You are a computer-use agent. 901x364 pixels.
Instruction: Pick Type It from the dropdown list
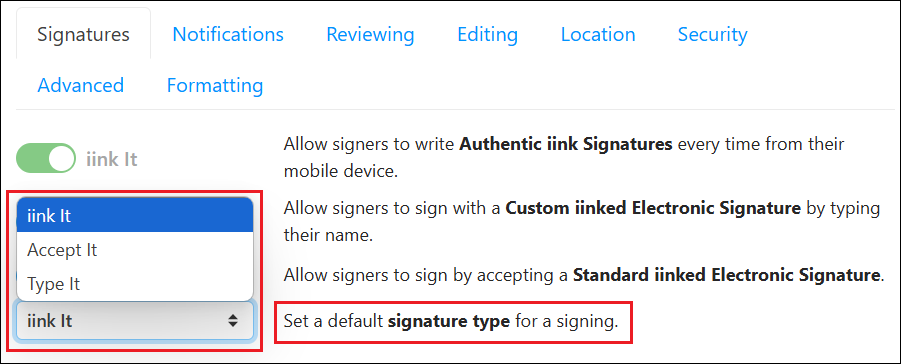135,284
